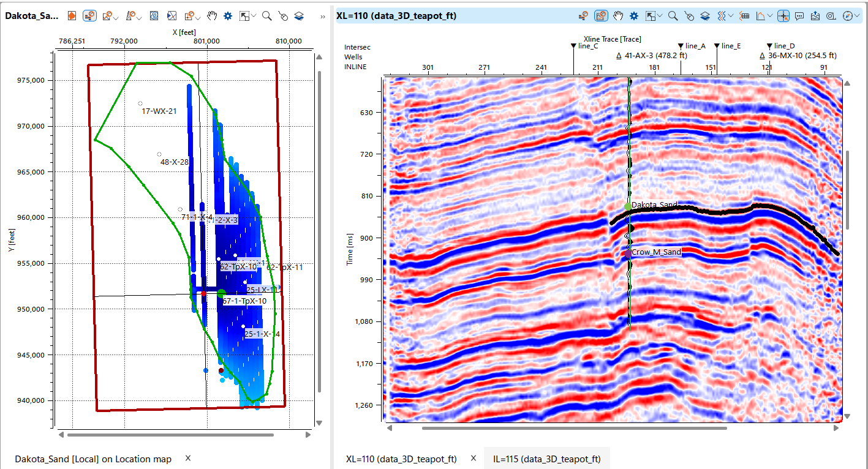This screenshot has width=868, height=469.
Task: Click the contour lines icon in map toolbar
Action: 155,16
